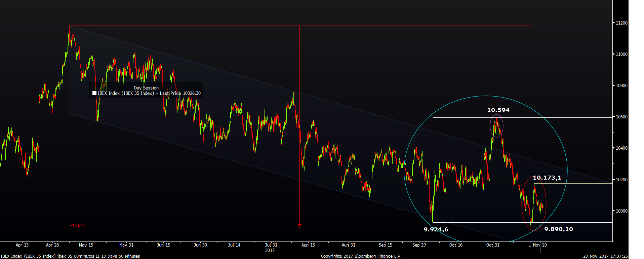Click the 'Last Price 10026.30' legend entry
The height and width of the screenshot is (259, 644).
click(x=180, y=93)
